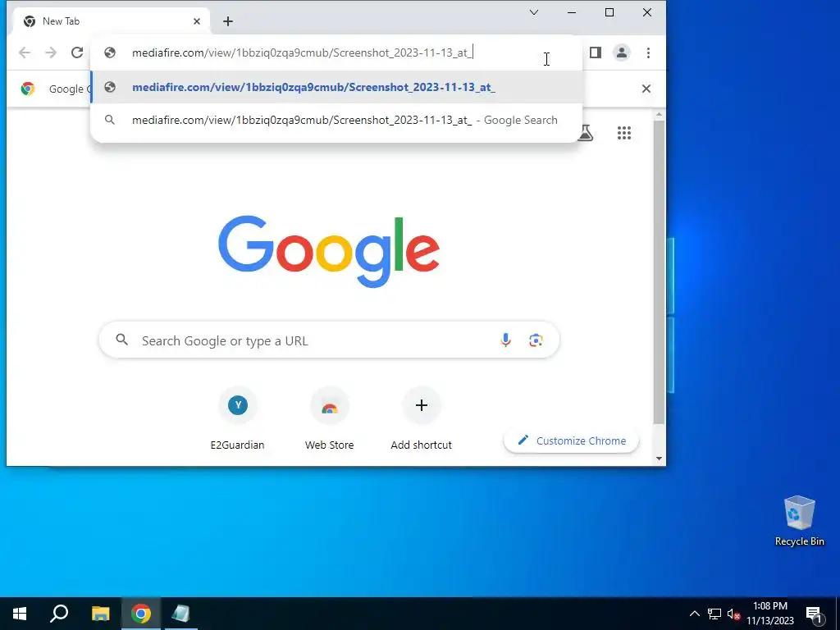Focus the Search Google or type a URL box
Image resolution: width=840 pixels, height=630 pixels.
[x=329, y=340]
